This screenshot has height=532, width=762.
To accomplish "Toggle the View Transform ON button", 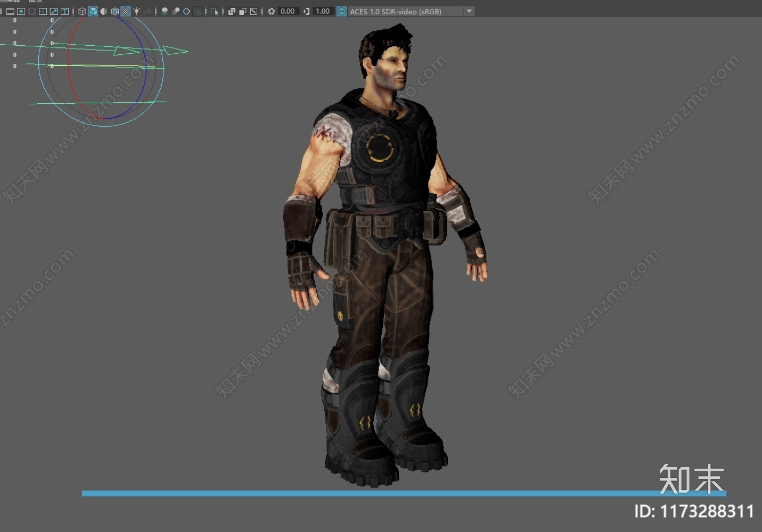I will click(342, 11).
